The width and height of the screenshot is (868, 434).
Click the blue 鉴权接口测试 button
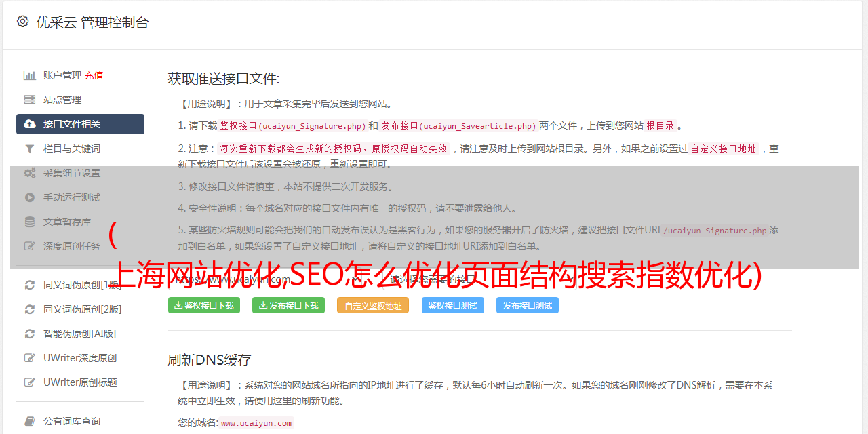click(x=453, y=305)
